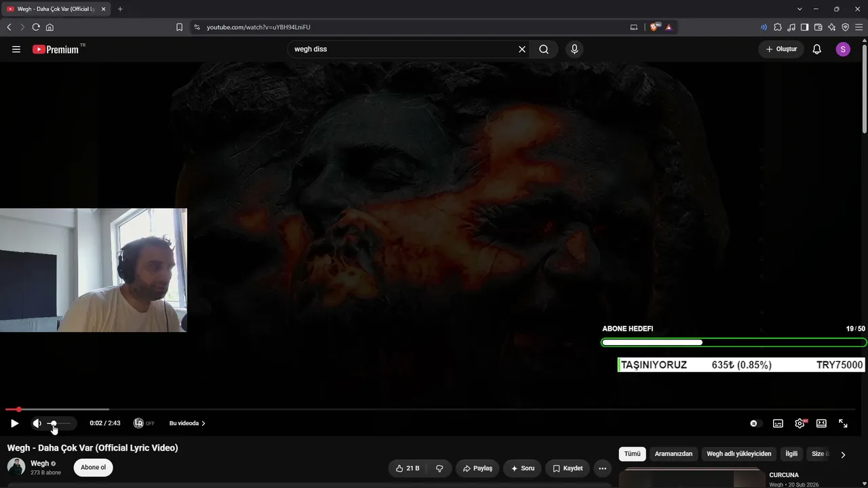Open the notifications bell
868x488 pixels.
(817, 49)
